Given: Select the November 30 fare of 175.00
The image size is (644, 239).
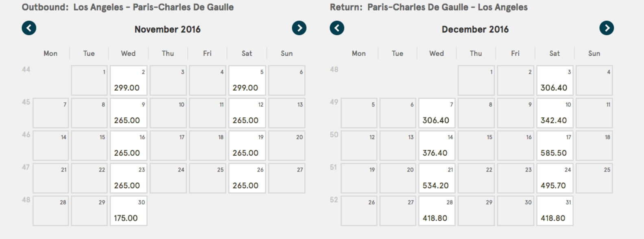Looking at the screenshot, I should [128, 211].
